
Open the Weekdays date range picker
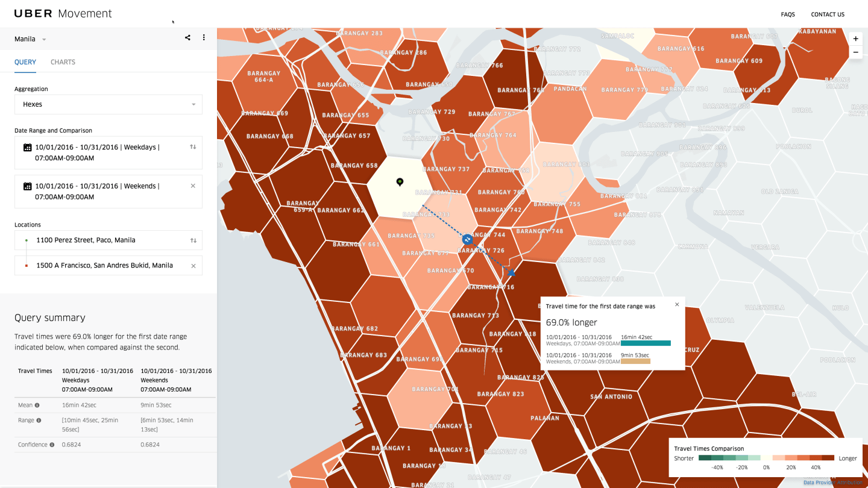(x=102, y=152)
